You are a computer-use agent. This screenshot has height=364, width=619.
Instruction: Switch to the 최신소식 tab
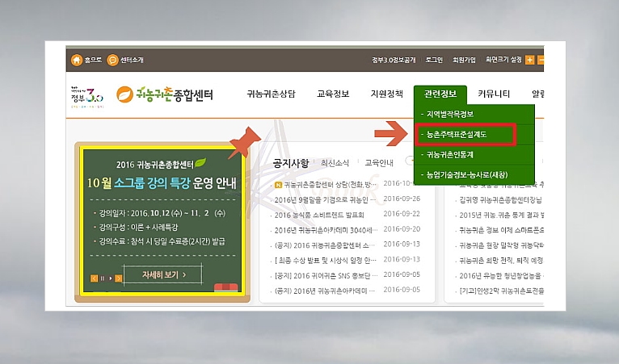click(x=335, y=163)
